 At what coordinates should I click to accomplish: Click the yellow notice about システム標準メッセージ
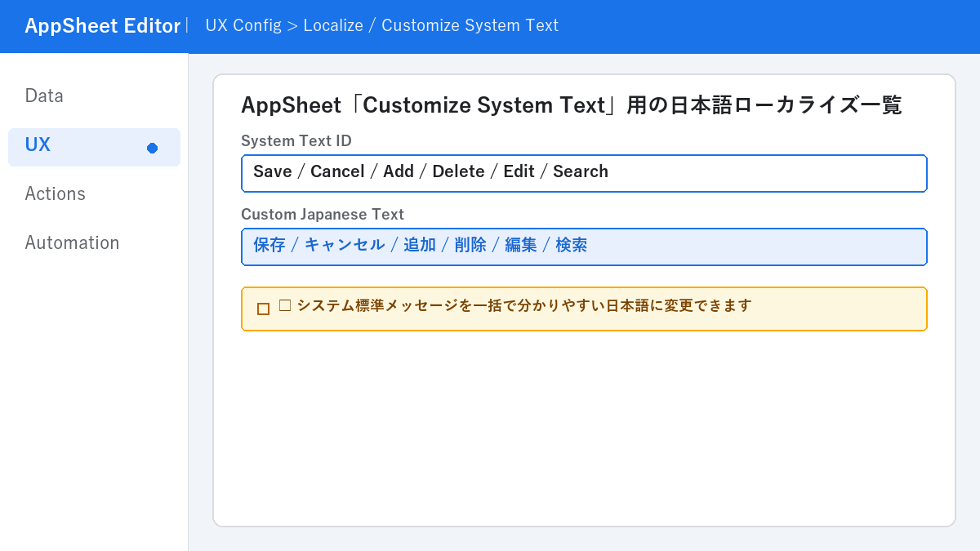point(584,309)
